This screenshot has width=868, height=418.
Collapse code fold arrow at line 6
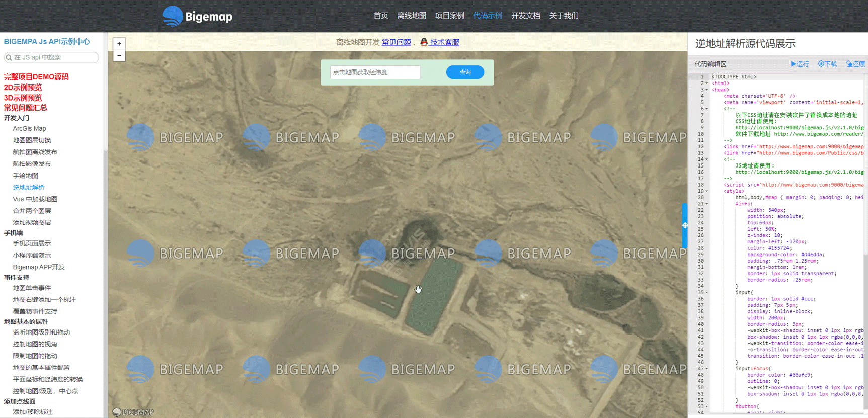(x=706, y=109)
